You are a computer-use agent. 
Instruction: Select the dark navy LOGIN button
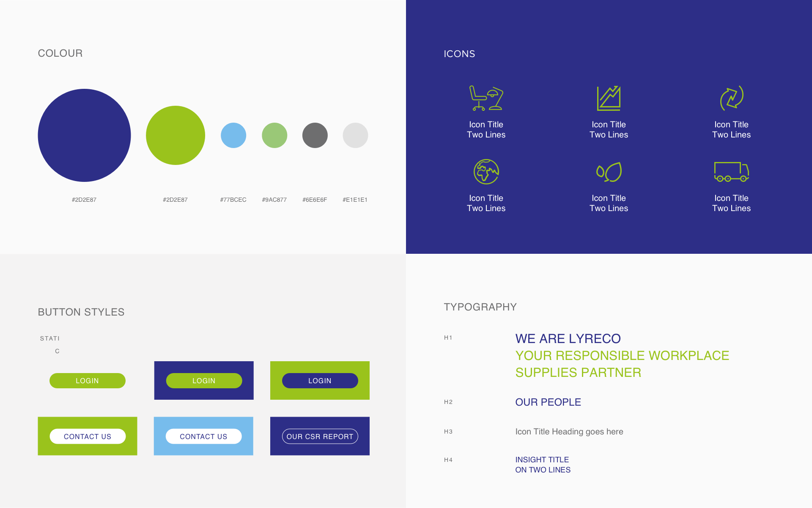319,380
